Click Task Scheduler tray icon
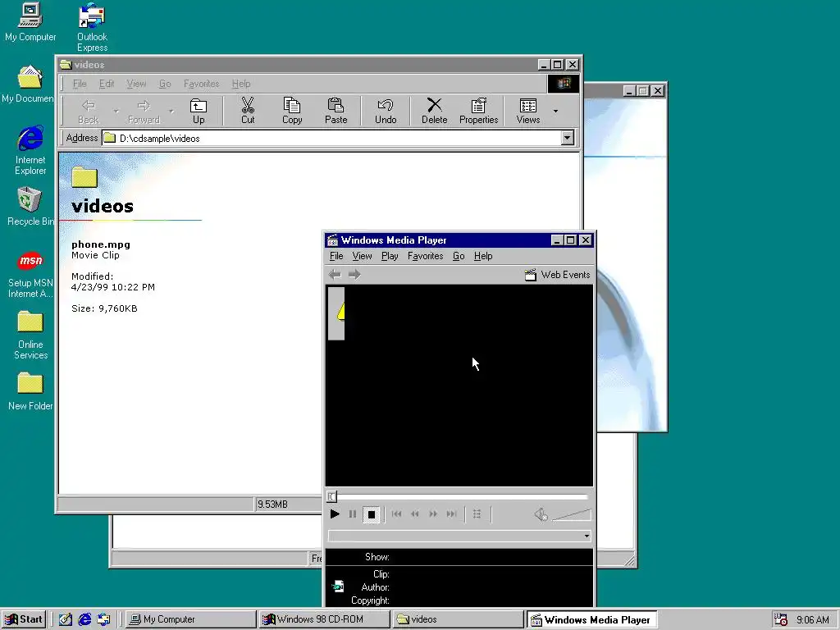Screen dimensions: 840x630 pos(781,619)
